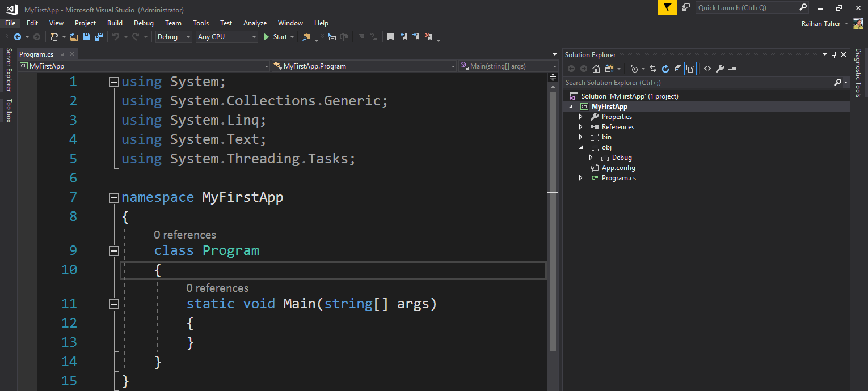Open the Debug menu
The width and height of the screenshot is (868, 391).
tap(144, 23)
